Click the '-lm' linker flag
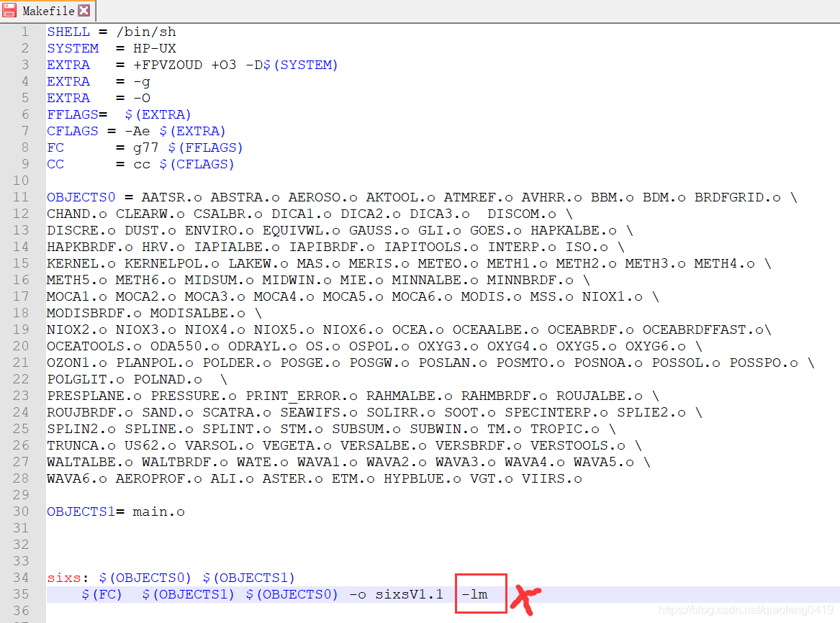This screenshot has width=840, height=623. click(x=474, y=595)
